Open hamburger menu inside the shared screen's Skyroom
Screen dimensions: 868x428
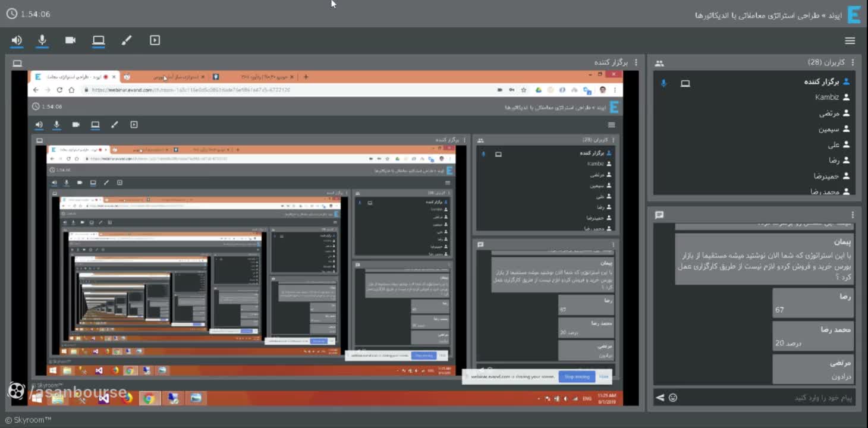(611, 125)
